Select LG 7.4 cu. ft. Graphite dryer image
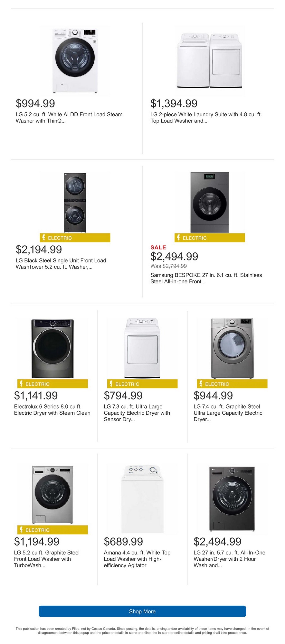 [x=232, y=348]
